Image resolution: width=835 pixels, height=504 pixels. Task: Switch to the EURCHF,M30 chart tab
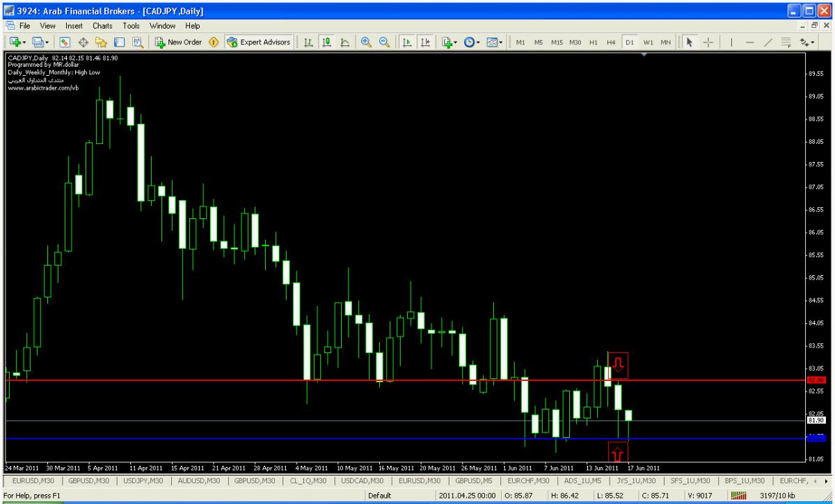pos(530,481)
